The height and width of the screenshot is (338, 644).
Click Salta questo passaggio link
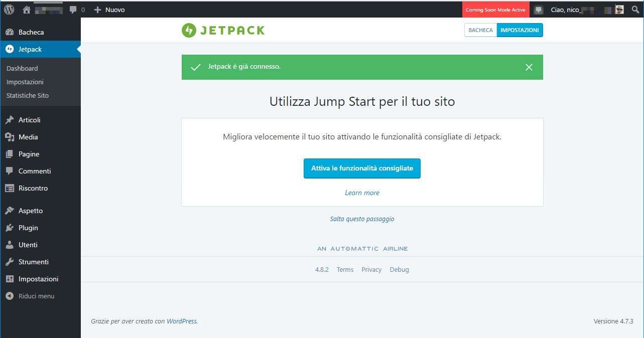point(362,219)
